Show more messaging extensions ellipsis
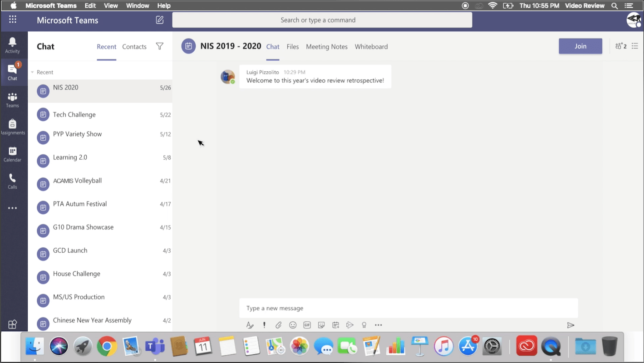The height and width of the screenshot is (363, 644). 378,325
